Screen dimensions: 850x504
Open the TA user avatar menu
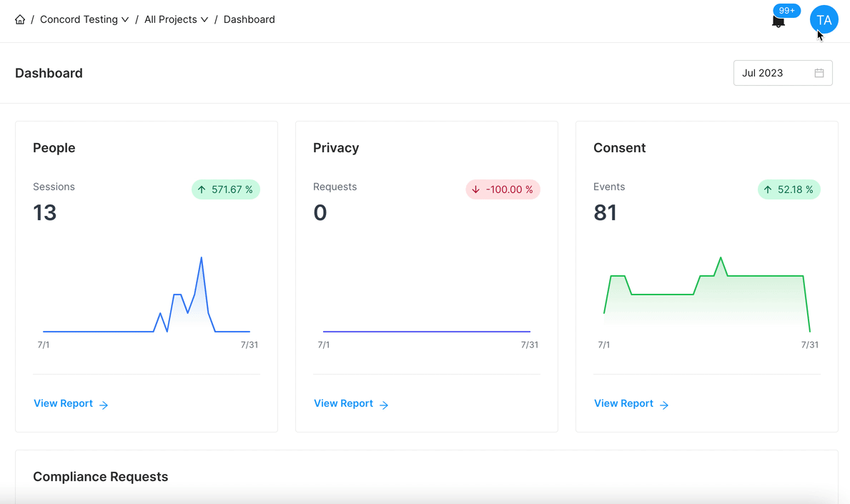(824, 20)
